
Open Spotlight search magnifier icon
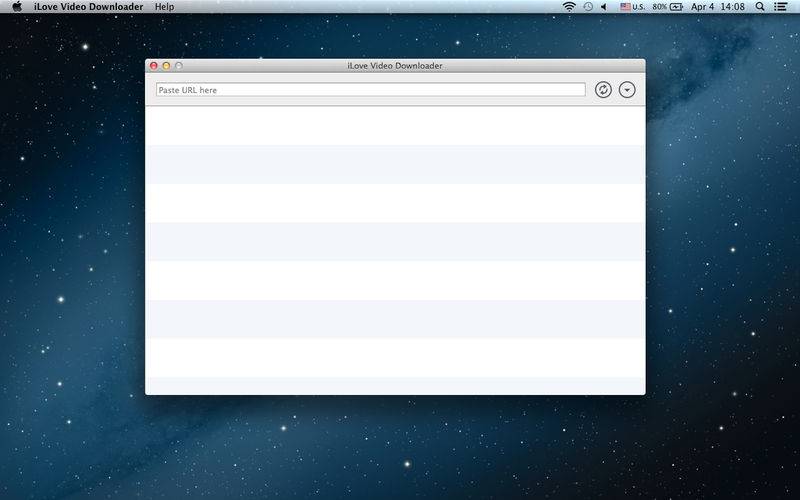pyautogui.click(x=760, y=7)
